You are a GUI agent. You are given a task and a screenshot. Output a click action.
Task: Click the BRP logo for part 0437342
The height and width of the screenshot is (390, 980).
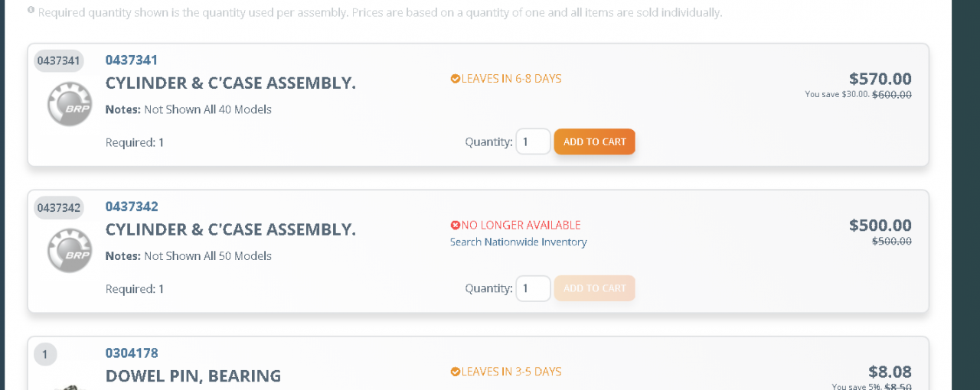click(70, 252)
